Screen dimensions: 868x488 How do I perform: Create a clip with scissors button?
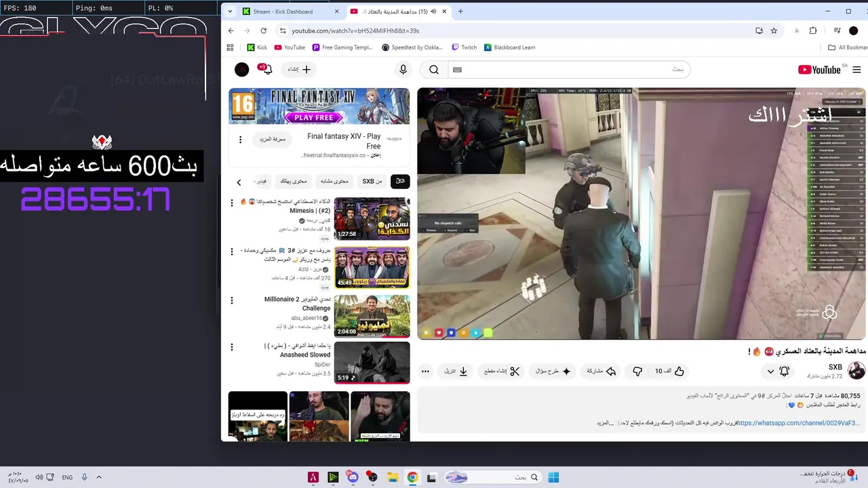[x=502, y=371]
